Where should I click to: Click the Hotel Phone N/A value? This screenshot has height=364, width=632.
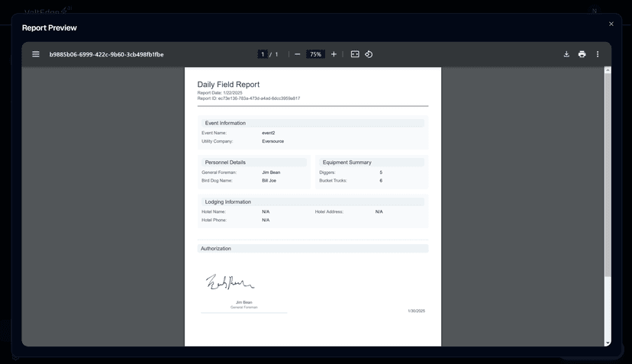pos(266,220)
